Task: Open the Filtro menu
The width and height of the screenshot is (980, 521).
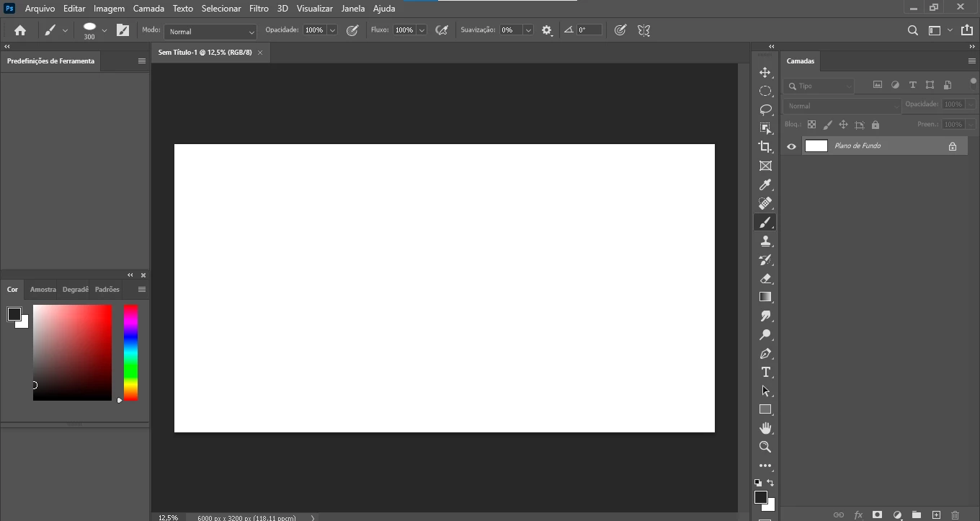Action: (x=259, y=9)
